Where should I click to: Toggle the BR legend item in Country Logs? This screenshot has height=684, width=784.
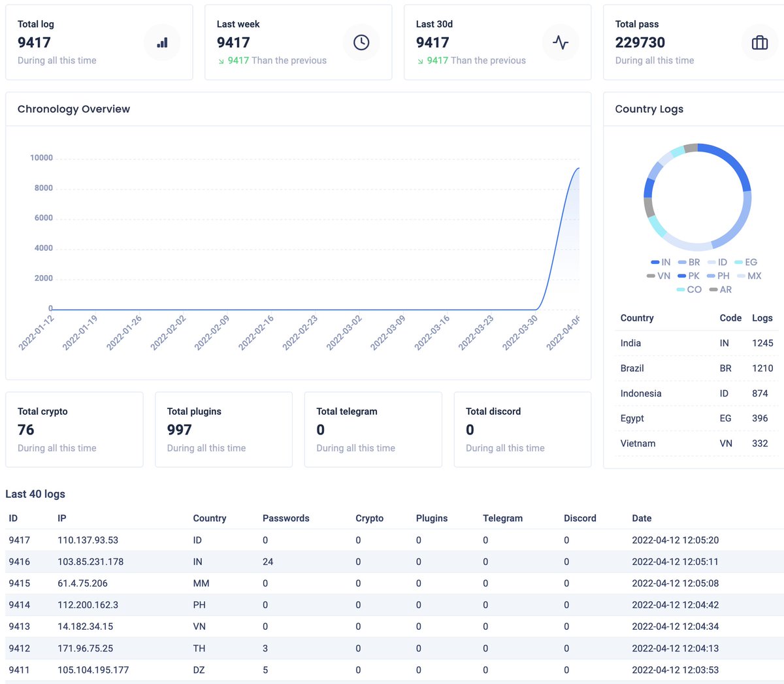689,262
